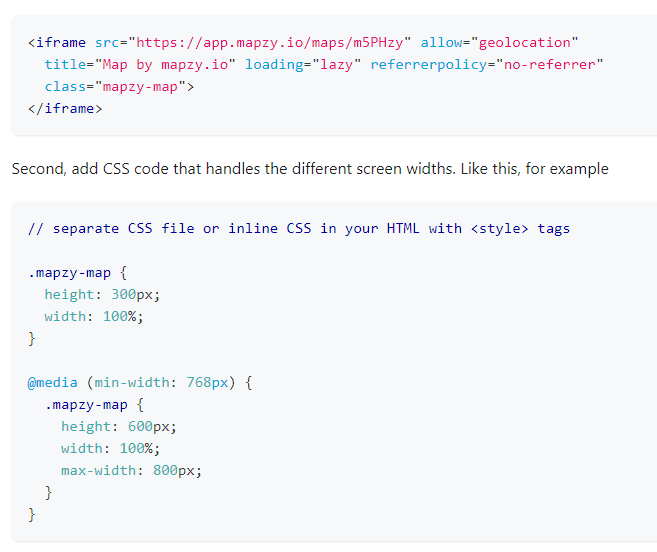Click the CSS comment line about <style> tags
The image size is (657, 552).
[299, 228]
